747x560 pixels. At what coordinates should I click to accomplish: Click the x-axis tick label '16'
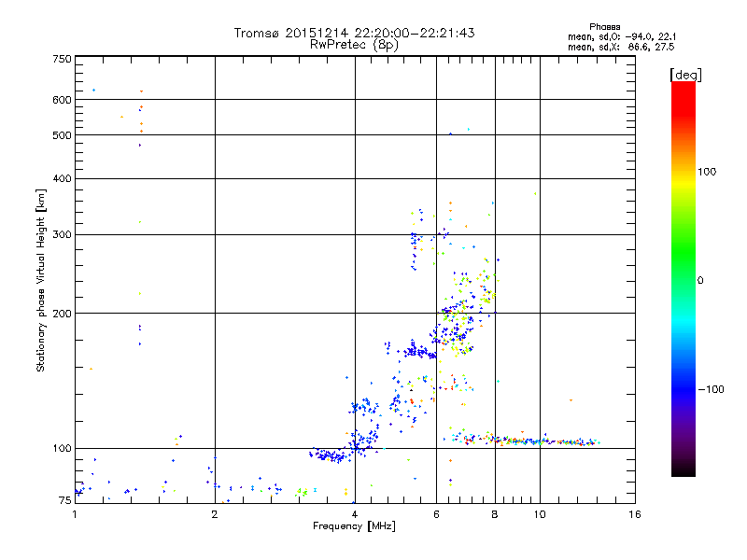coord(635,514)
